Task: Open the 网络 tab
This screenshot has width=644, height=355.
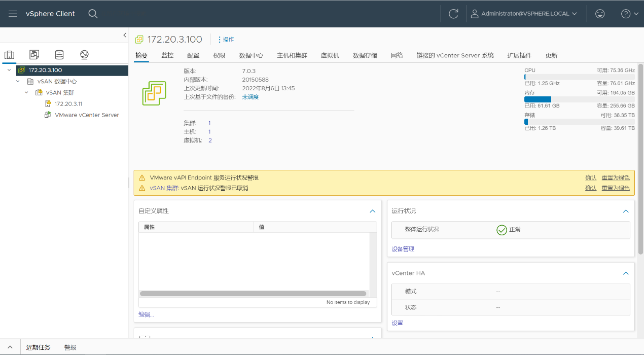Action: point(397,55)
